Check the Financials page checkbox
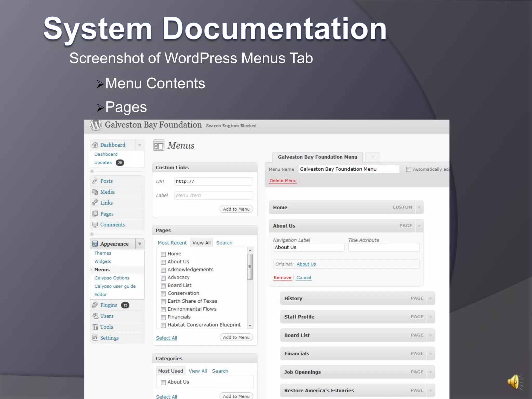 [163, 317]
